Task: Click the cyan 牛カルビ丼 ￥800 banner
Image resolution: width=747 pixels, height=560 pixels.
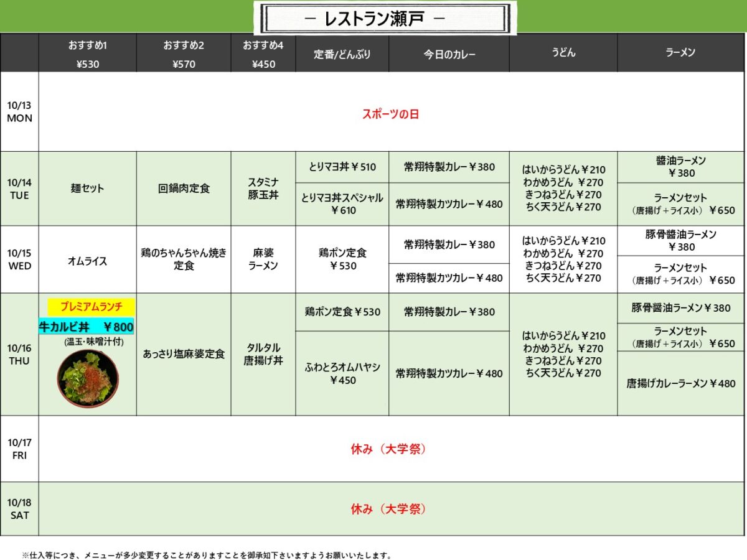Action: pos(87,326)
